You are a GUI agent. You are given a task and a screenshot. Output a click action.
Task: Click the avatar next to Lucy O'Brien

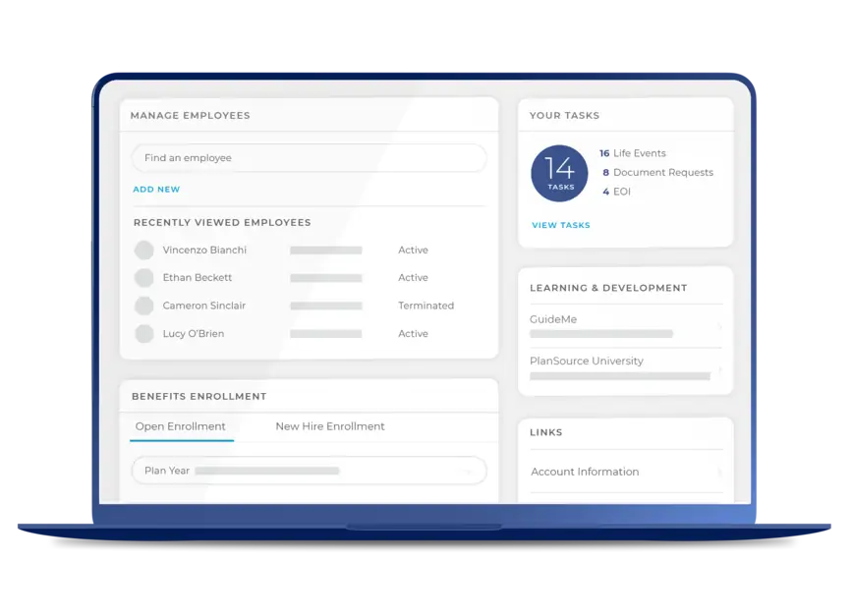[144, 334]
